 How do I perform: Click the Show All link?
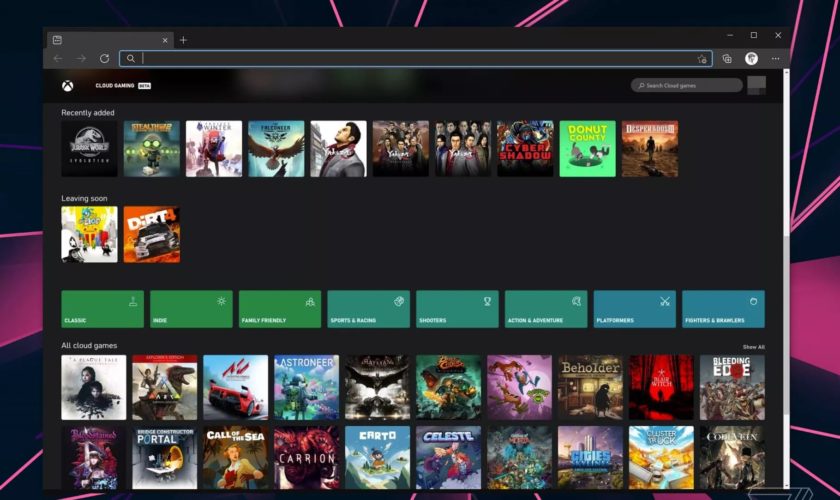(x=753, y=347)
